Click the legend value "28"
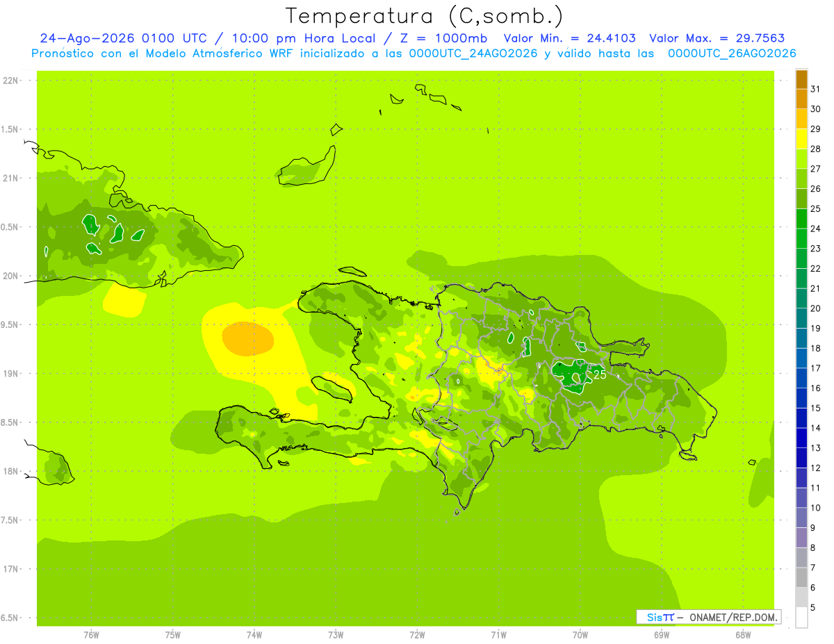This screenshot has width=834, height=644. (816, 149)
